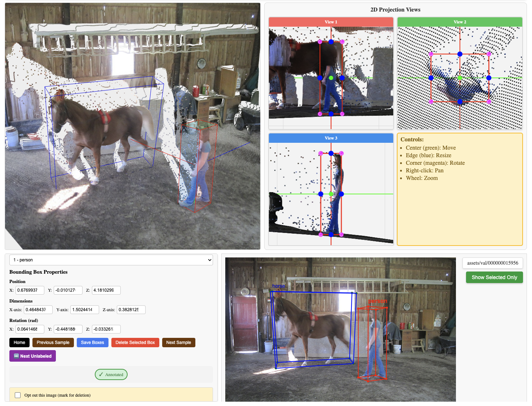Click the green center move handle in View 3
The image size is (532, 406).
click(x=331, y=194)
